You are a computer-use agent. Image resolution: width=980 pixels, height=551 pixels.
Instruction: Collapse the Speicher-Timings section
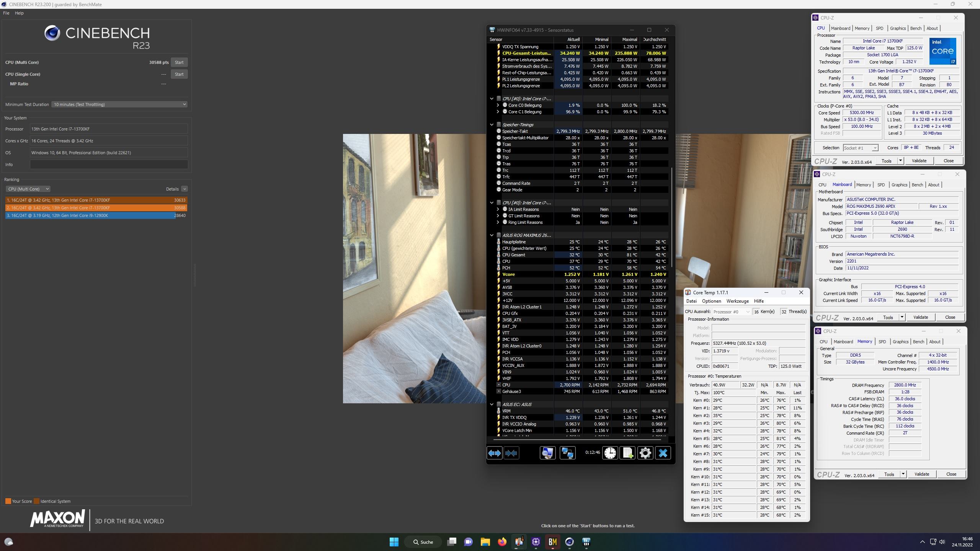pos(492,125)
